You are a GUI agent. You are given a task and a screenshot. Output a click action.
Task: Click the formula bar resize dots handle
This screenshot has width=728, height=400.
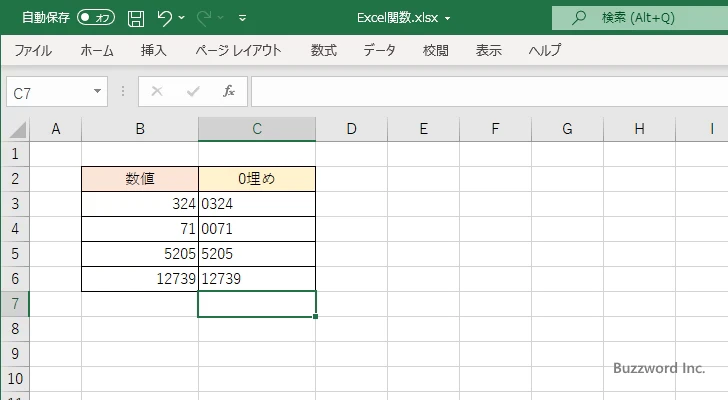(x=123, y=91)
